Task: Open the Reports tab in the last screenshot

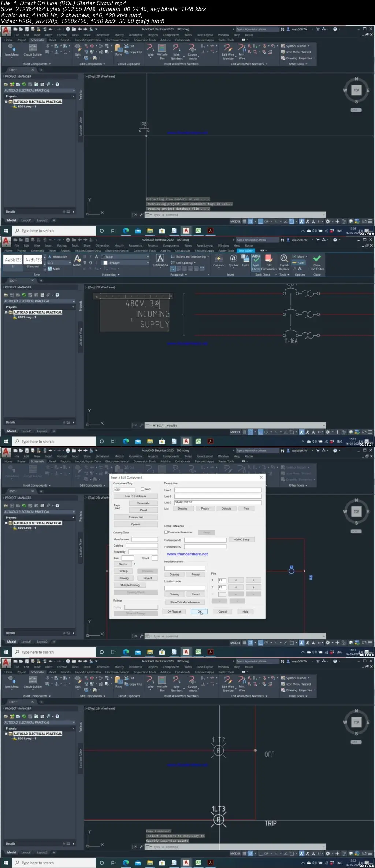Action: (66, 672)
